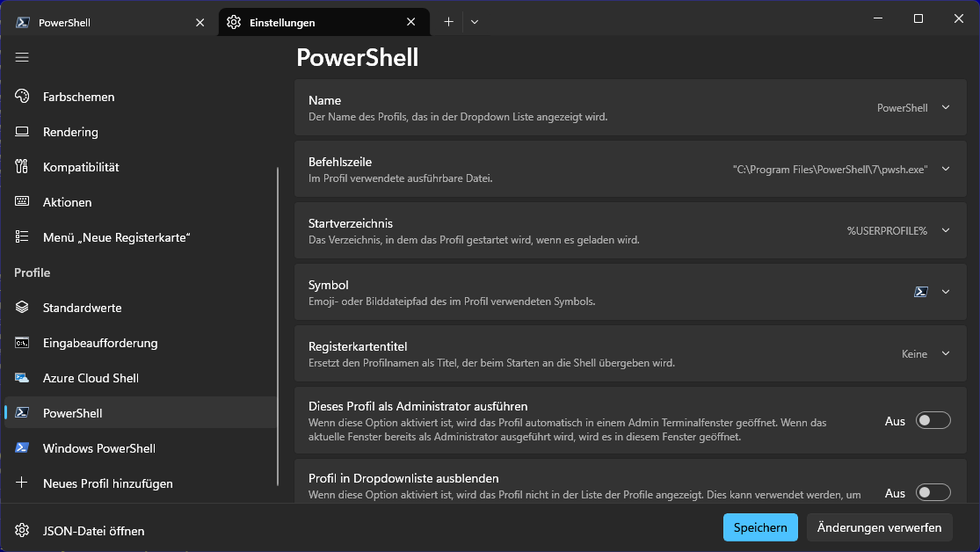980x552 pixels.
Task: Select Eingabeaufforderung profile
Action: [141, 343]
